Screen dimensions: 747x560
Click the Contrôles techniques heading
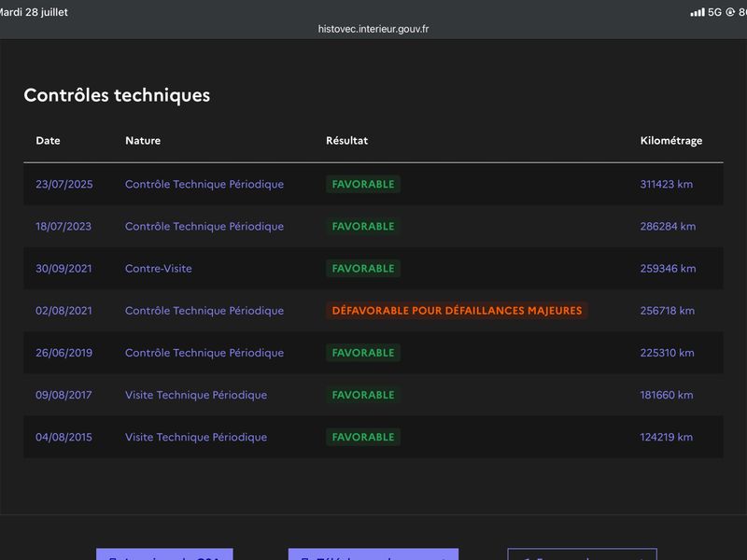click(x=117, y=95)
